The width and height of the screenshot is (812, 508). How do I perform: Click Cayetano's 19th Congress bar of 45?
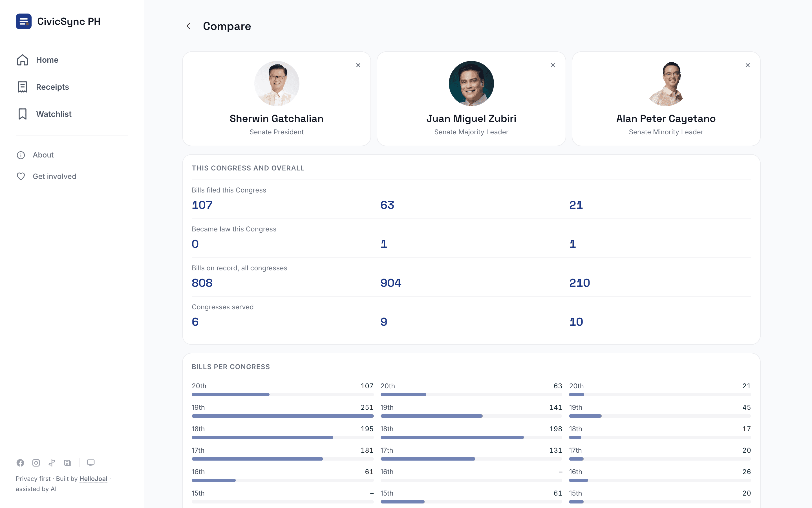click(585, 416)
